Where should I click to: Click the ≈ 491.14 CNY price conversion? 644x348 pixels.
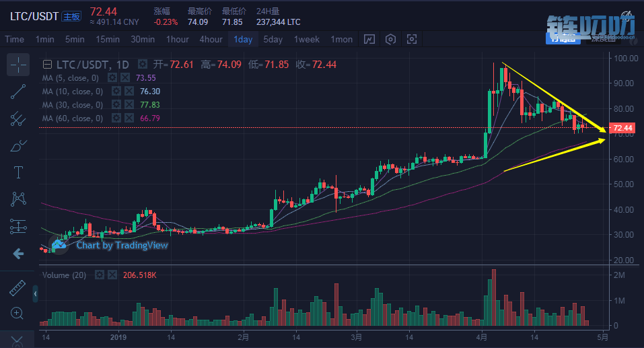114,22
